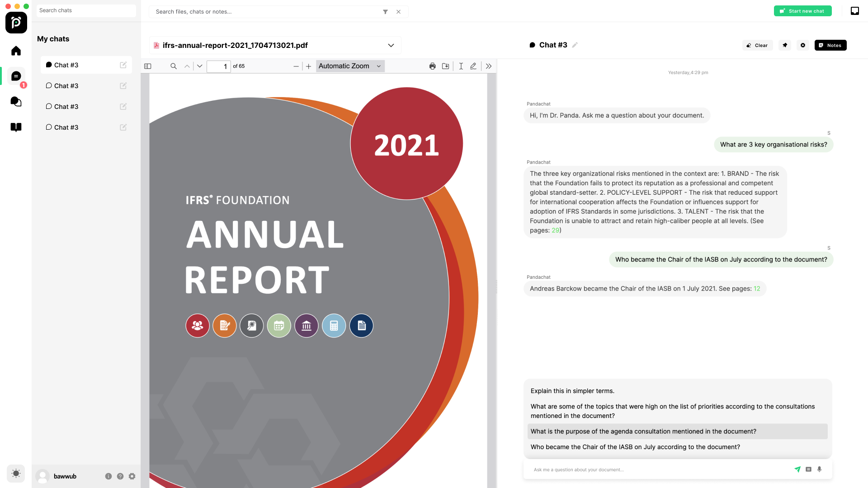Open chat settings gear icon

[803, 45]
